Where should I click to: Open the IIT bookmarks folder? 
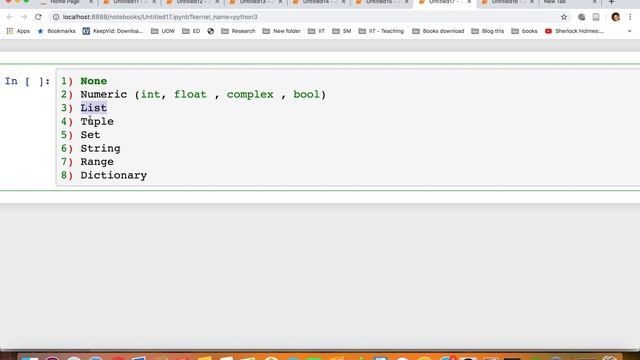pyautogui.click(x=316, y=31)
